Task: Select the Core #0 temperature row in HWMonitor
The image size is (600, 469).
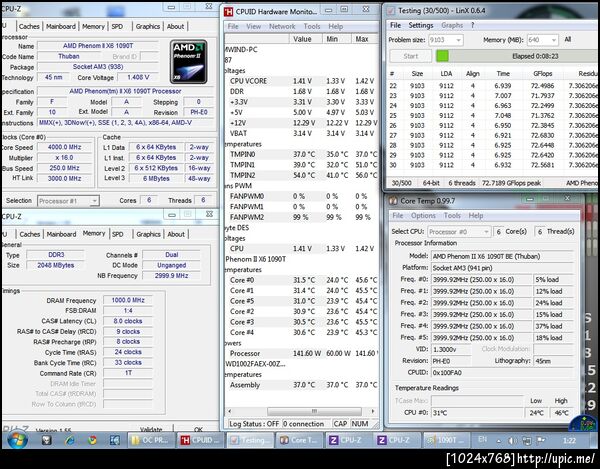Action: pyautogui.click(x=302, y=280)
